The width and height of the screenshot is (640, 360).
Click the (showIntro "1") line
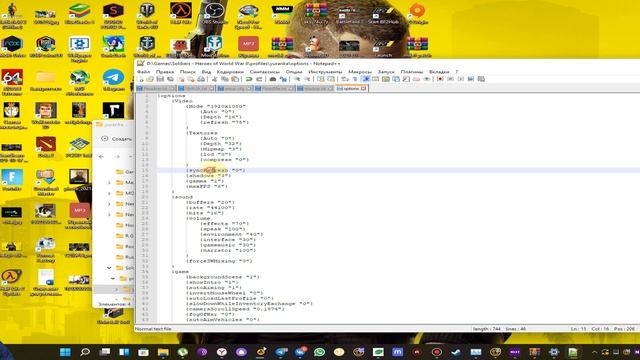tap(214, 282)
